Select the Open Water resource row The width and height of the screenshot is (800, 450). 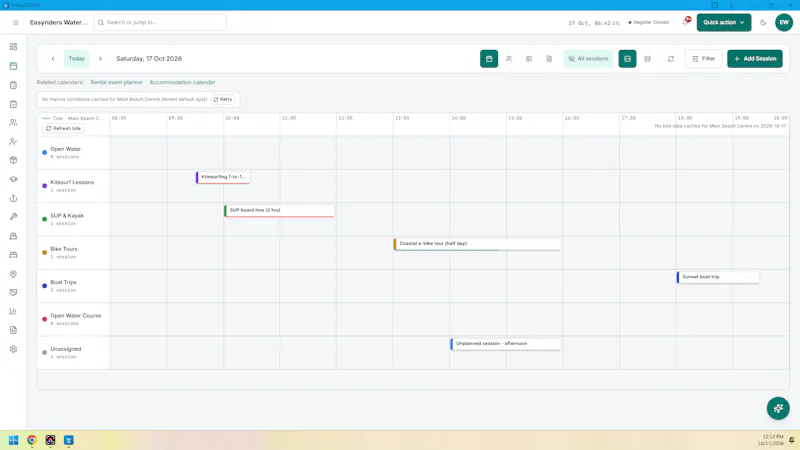pos(73,153)
